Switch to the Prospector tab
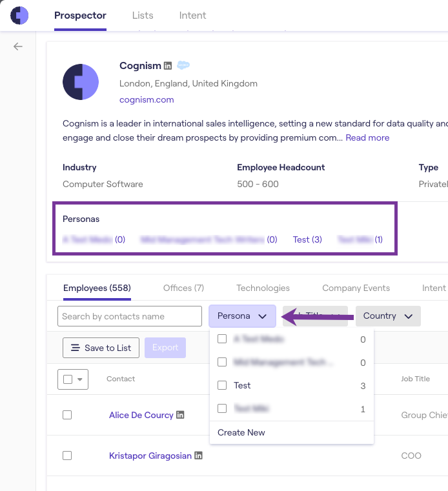Viewport: 448px width, 491px height. tap(80, 15)
